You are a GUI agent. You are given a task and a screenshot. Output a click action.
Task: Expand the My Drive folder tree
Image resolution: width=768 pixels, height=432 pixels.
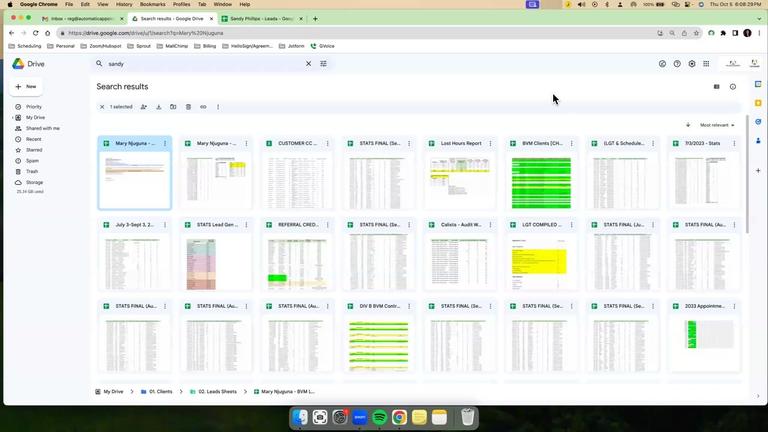12,118
